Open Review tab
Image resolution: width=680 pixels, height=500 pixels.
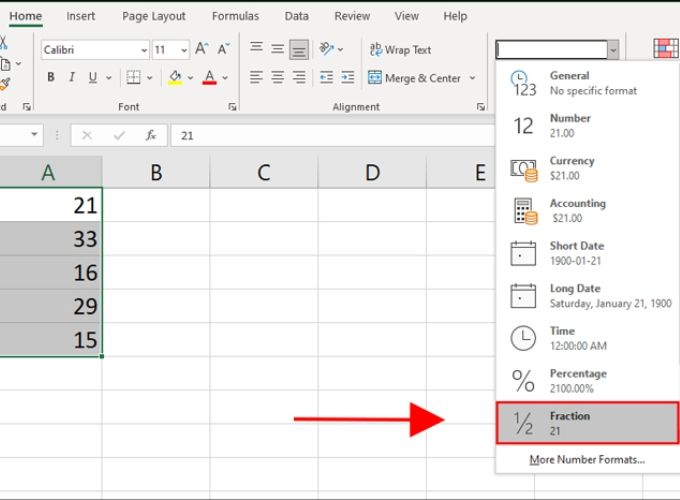tap(352, 16)
